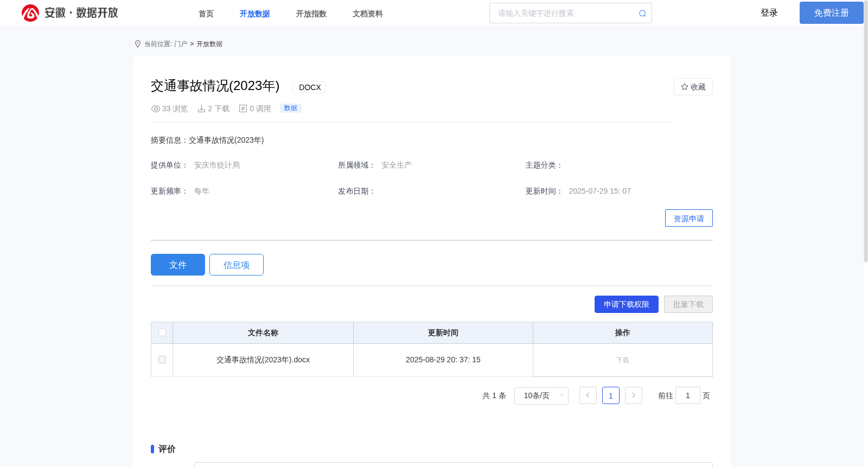This screenshot has height=467, width=868.
Task: Click the eye views icon
Action: (x=156, y=108)
